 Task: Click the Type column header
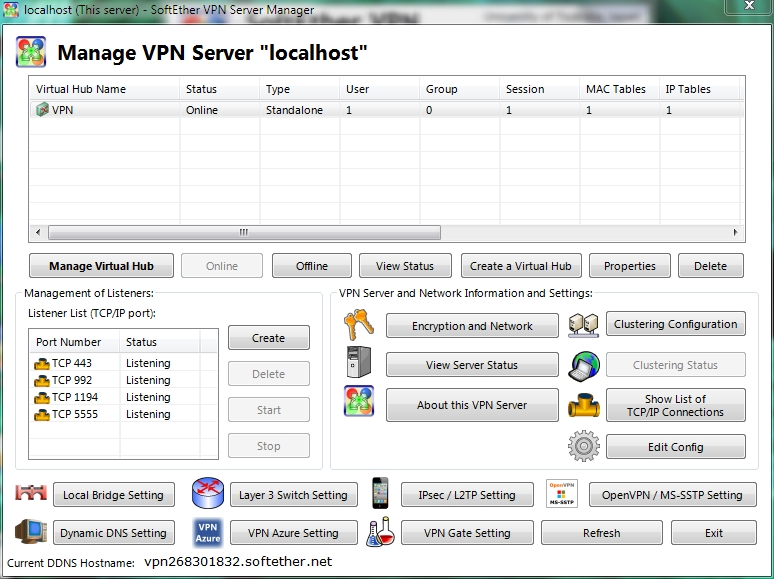tap(300, 89)
